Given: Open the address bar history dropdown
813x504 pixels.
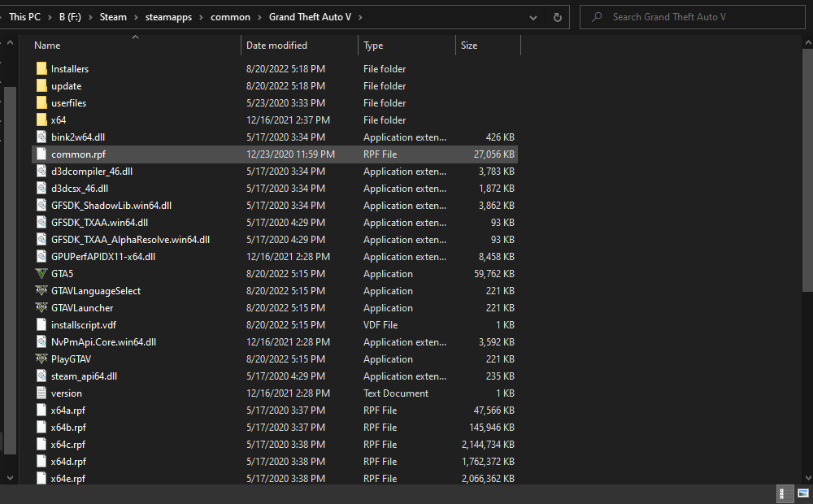Looking at the screenshot, I should pos(533,17).
